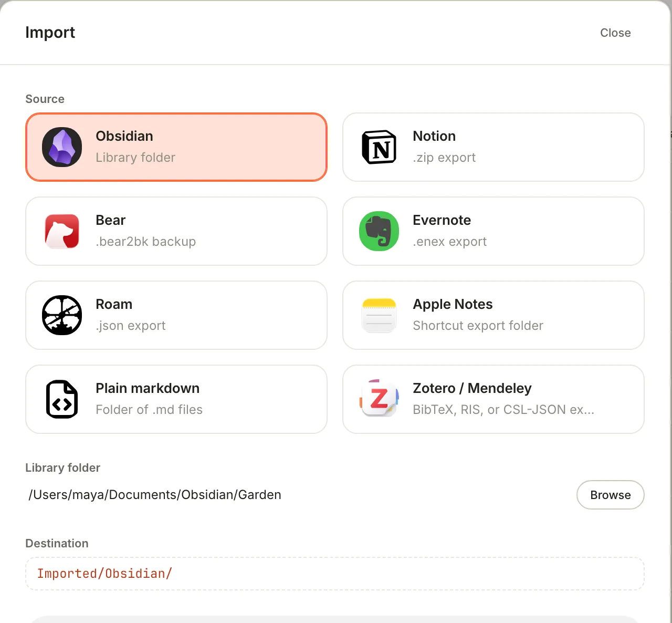Click the Zotero Z icon
The height and width of the screenshot is (623, 672).
pyautogui.click(x=379, y=399)
